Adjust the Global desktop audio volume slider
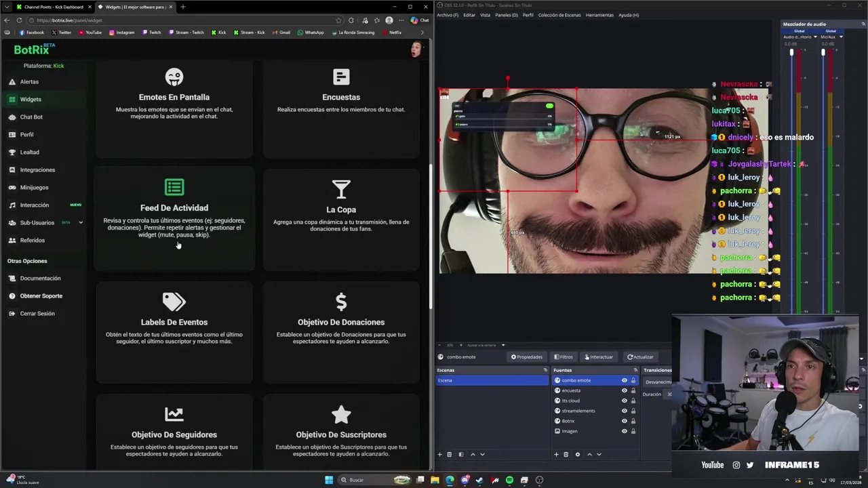This screenshot has width=868, height=488. [791, 52]
